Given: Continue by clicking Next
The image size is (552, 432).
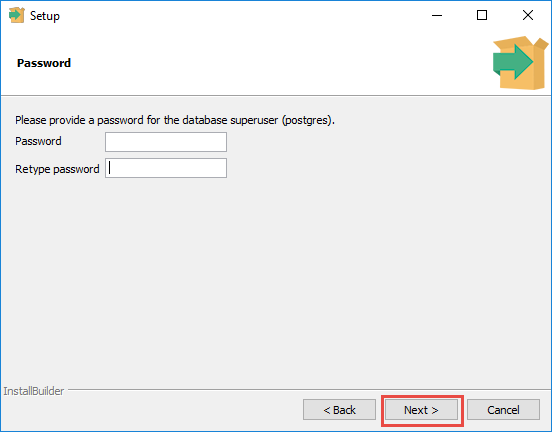Looking at the screenshot, I should [x=421, y=409].
